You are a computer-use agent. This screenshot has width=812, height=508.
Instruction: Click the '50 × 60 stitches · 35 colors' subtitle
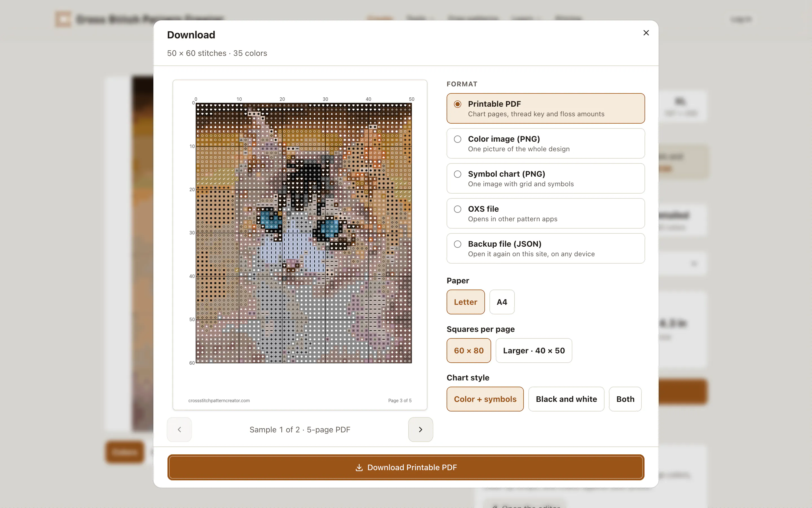point(217,53)
